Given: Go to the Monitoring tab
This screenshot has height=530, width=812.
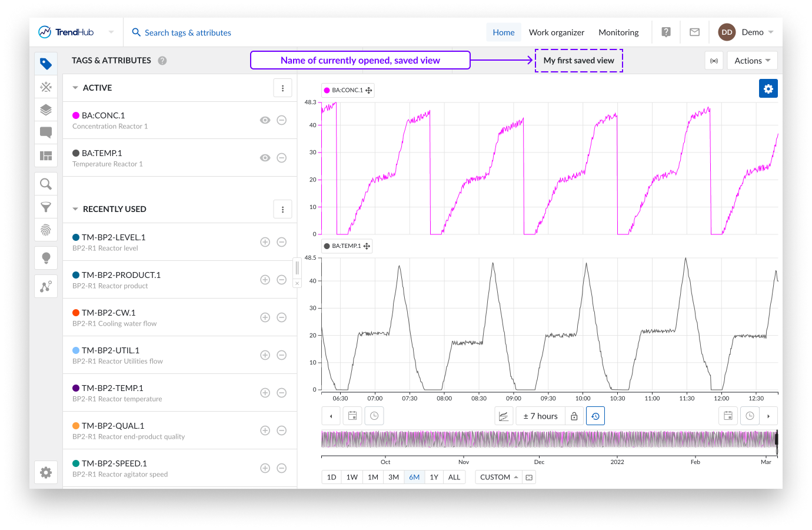Looking at the screenshot, I should point(618,32).
